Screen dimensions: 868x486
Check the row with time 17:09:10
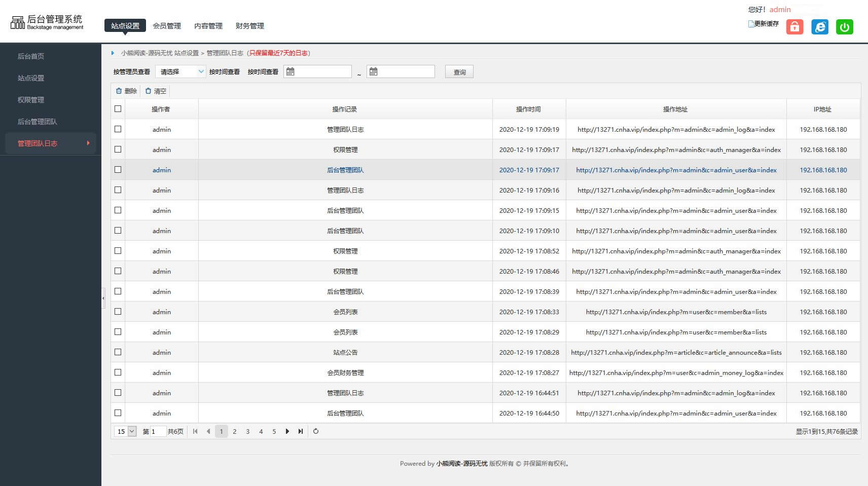[118, 230]
